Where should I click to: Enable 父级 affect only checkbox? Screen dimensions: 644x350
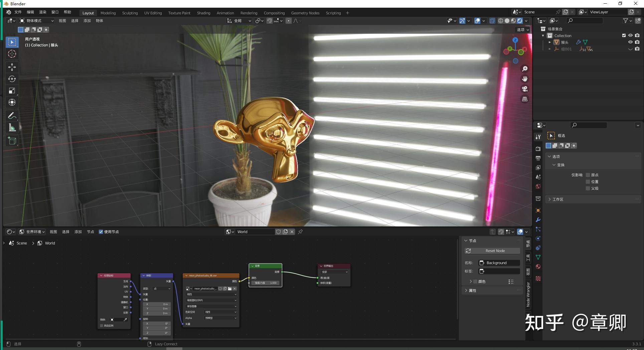point(588,188)
